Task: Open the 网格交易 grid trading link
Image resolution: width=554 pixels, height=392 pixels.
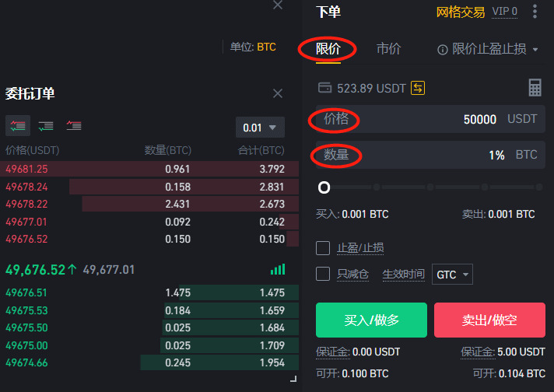Action: click(x=461, y=12)
